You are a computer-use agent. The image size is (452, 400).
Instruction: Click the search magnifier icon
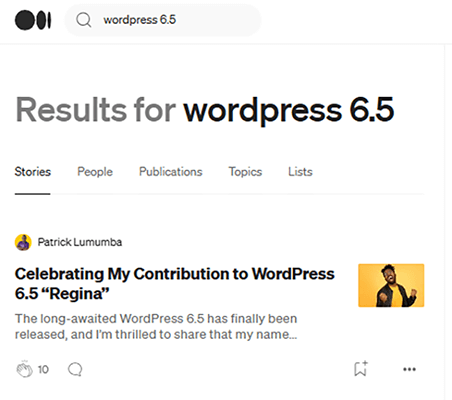point(83,20)
